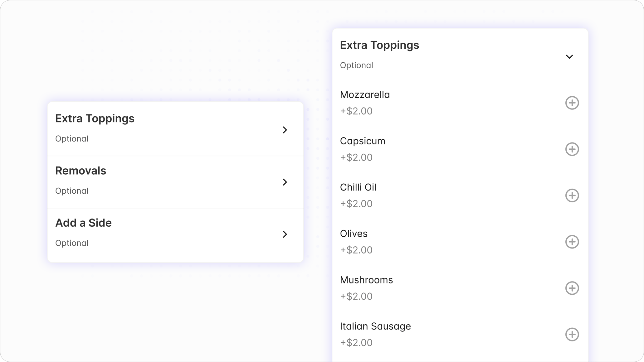Select Extra Toppings title in left card

click(95, 118)
